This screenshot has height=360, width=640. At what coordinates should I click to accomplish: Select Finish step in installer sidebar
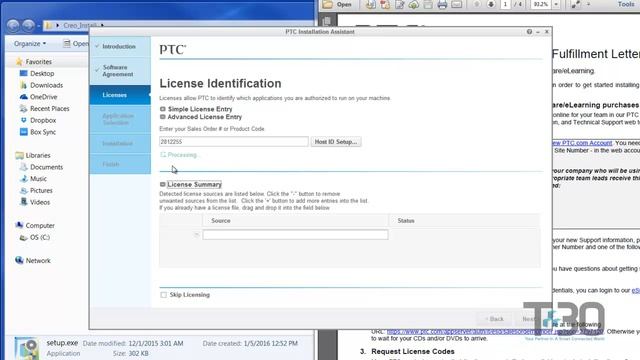(120, 164)
